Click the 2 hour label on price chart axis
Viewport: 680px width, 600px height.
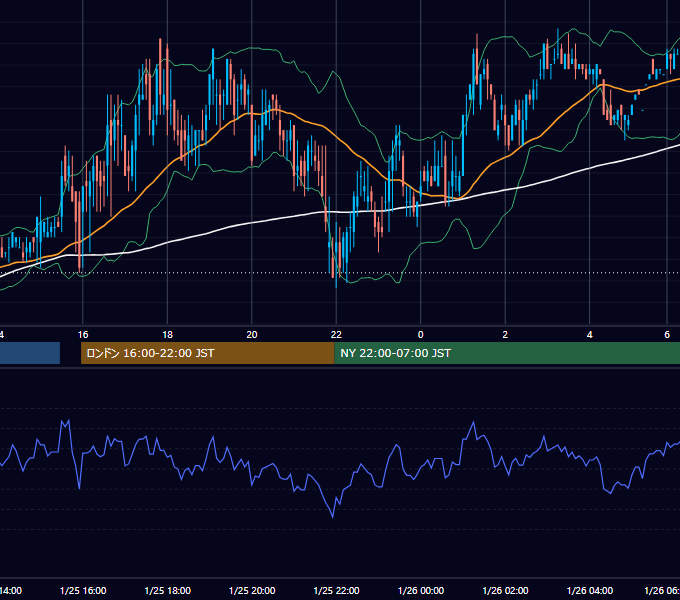click(x=505, y=335)
